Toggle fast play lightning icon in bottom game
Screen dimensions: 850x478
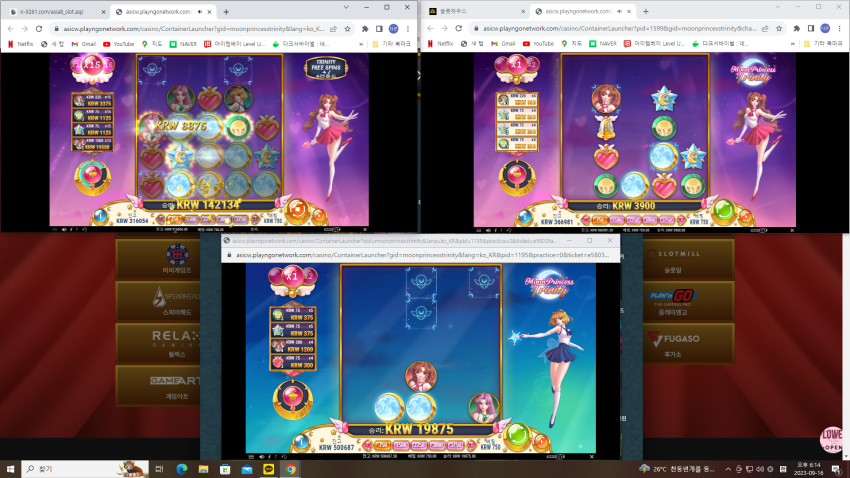click(x=269, y=457)
